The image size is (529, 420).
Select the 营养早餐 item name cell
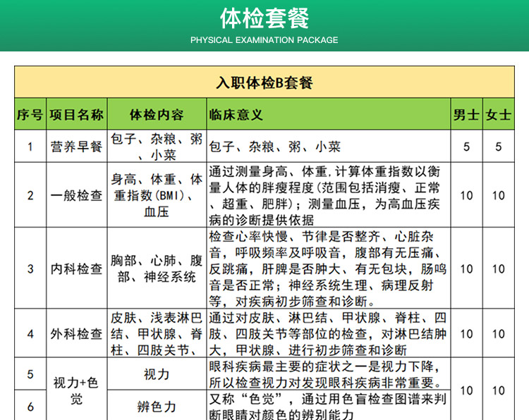coord(77,147)
